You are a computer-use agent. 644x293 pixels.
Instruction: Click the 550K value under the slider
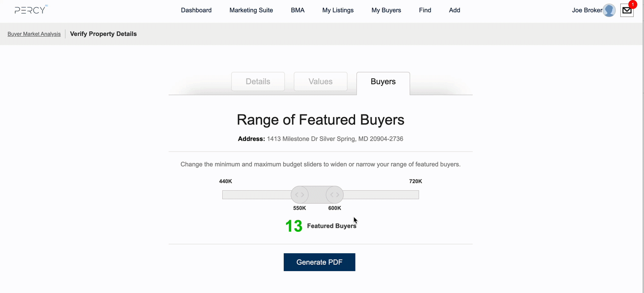click(300, 208)
